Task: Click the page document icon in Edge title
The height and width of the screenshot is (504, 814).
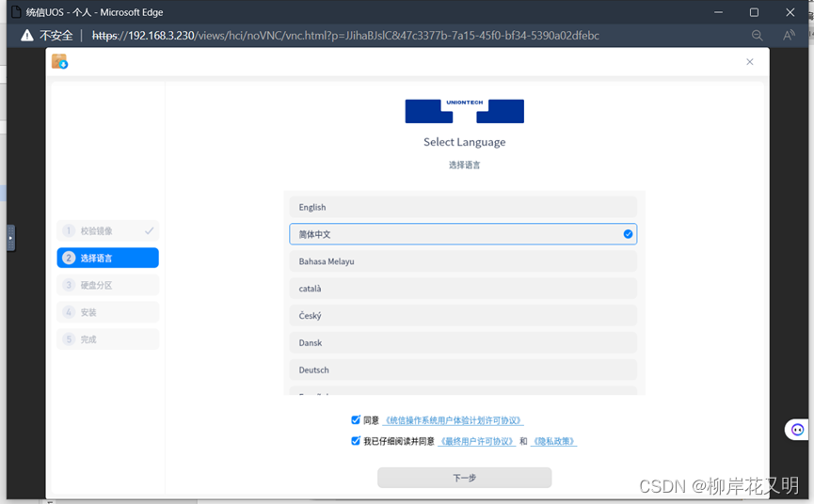Action: coord(16,12)
